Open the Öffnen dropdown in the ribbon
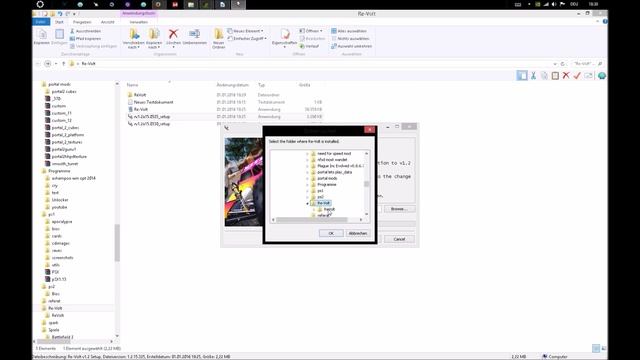The height and width of the screenshot is (360, 640). pos(311,31)
